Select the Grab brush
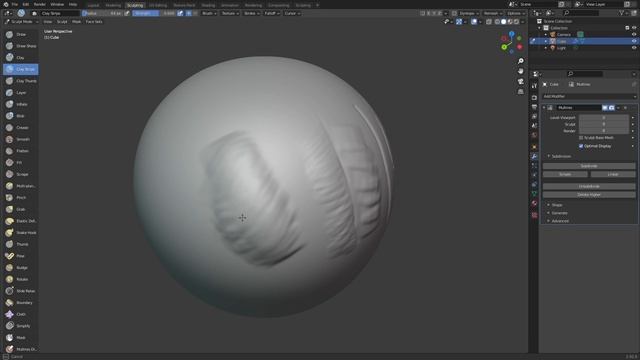640x360 pixels. click(20, 209)
